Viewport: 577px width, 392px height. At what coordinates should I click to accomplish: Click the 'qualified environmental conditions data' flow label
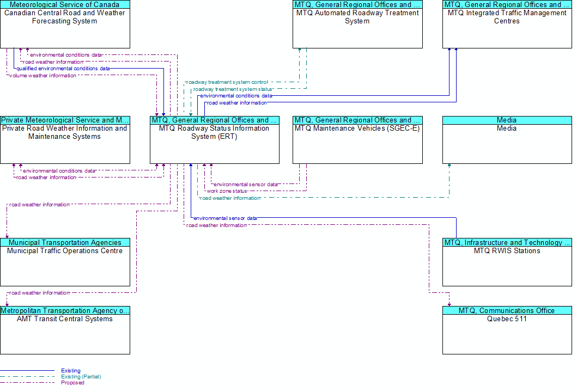coord(63,69)
